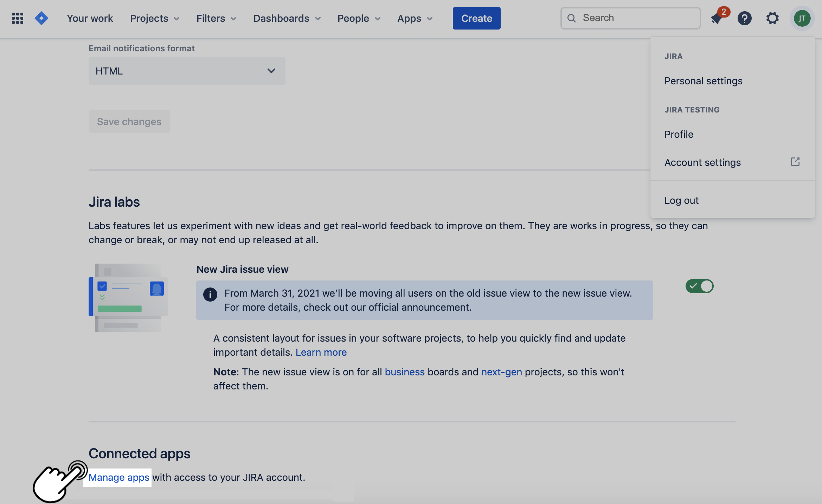
Task: Open notifications with the bell icon
Action: point(716,19)
